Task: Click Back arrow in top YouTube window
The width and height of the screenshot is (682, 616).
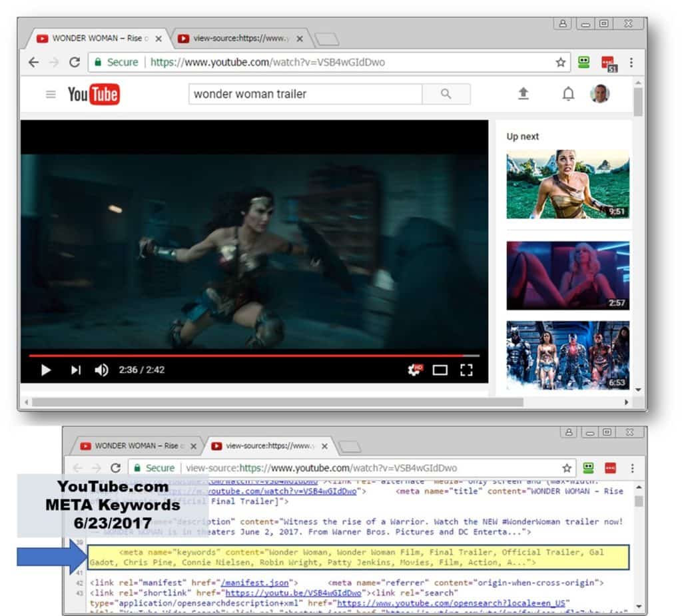Action: (x=34, y=62)
